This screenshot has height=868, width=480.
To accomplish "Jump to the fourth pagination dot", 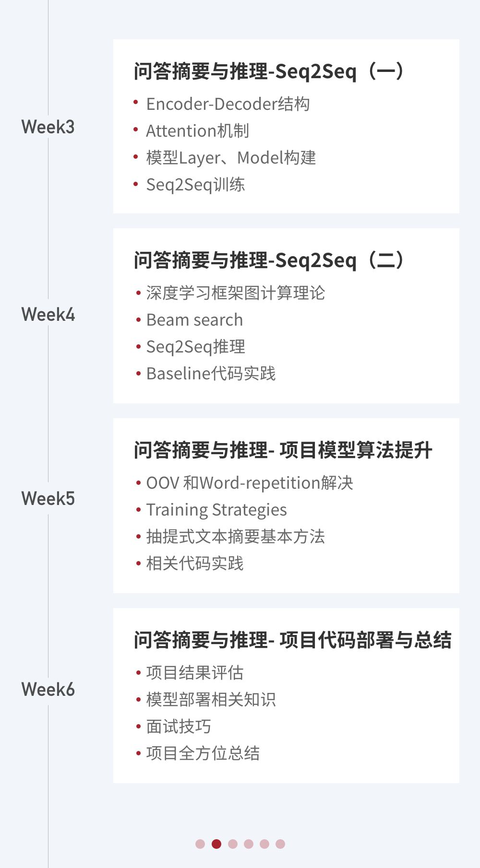I will point(249,844).
